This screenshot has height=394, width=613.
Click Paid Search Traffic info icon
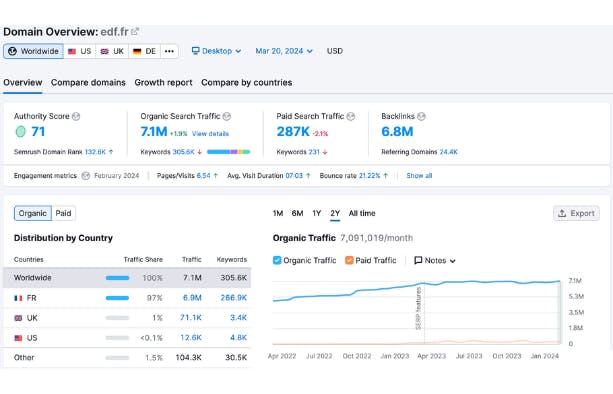coord(351,116)
